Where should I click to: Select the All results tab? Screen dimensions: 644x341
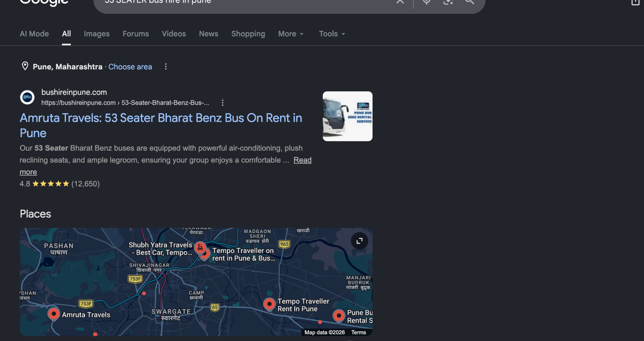pyautogui.click(x=66, y=34)
